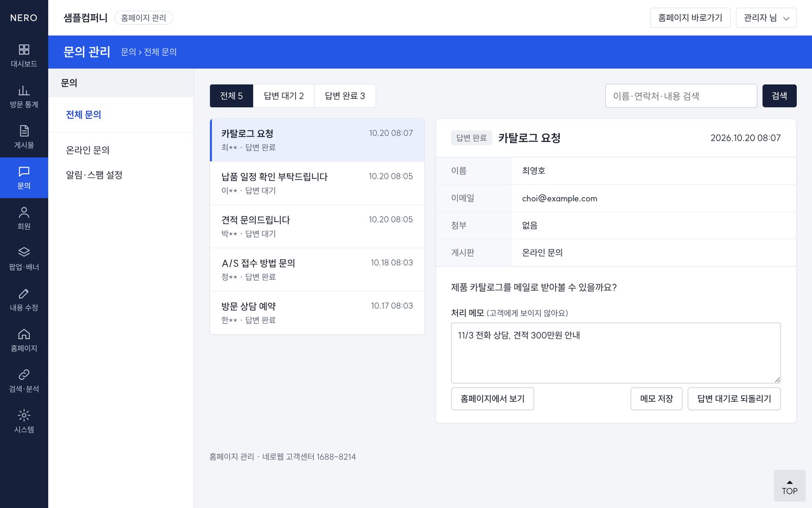Screen dimensions: 812x508
Task: Click the 홈페이지 관리 badge in header
Action: click(144, 18)
